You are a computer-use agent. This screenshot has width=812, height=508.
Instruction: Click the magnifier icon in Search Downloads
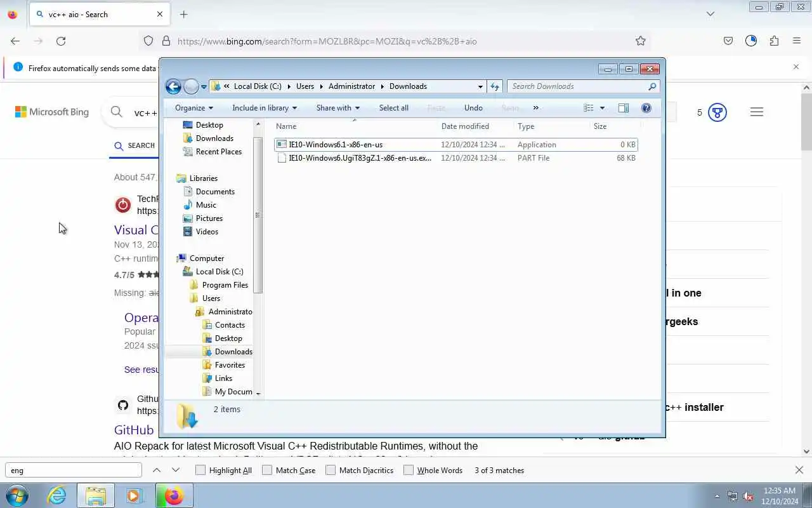pyautogui.click(x=652, y=86)
